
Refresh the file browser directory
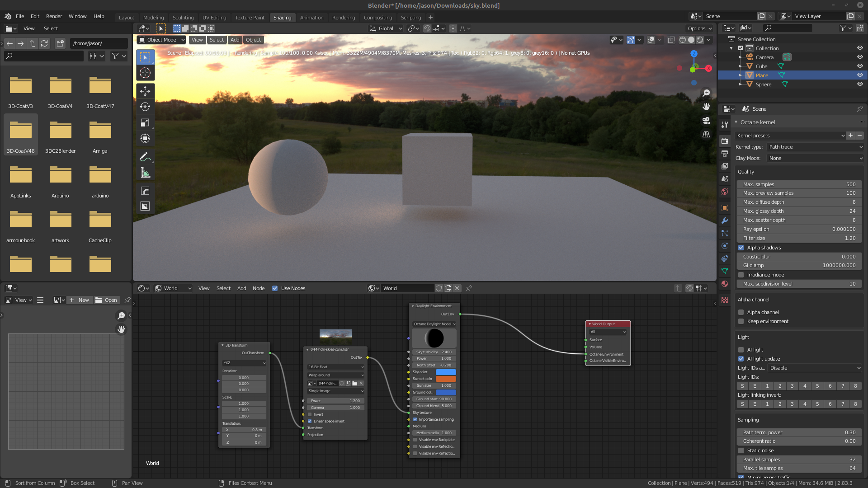(44, 43)
